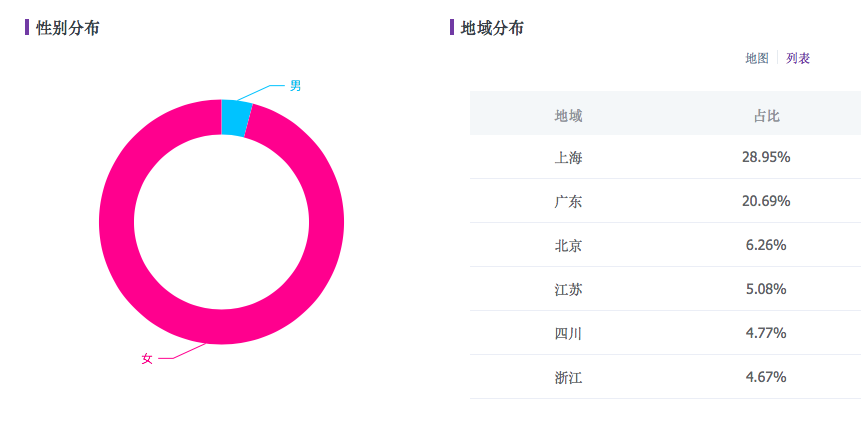
Task: Click the 20.69% value for 广东
Action: pyautogui.click(x=767, y=202)
